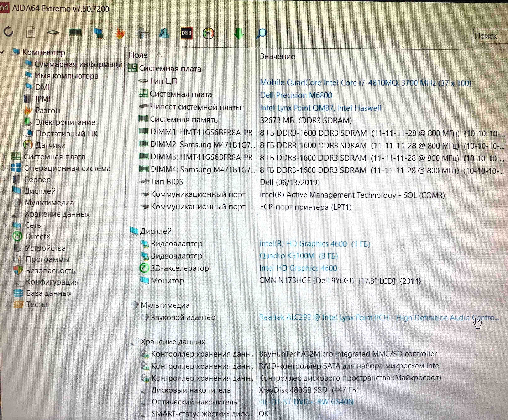The image size is (508, 420).
Task: Click the network monitor toolbar icon
Action: 98,33
